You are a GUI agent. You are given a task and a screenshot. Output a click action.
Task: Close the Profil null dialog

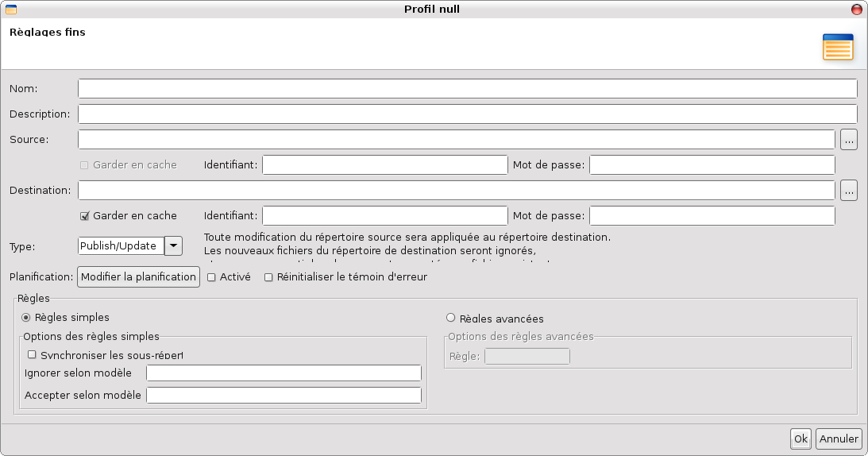856,10
